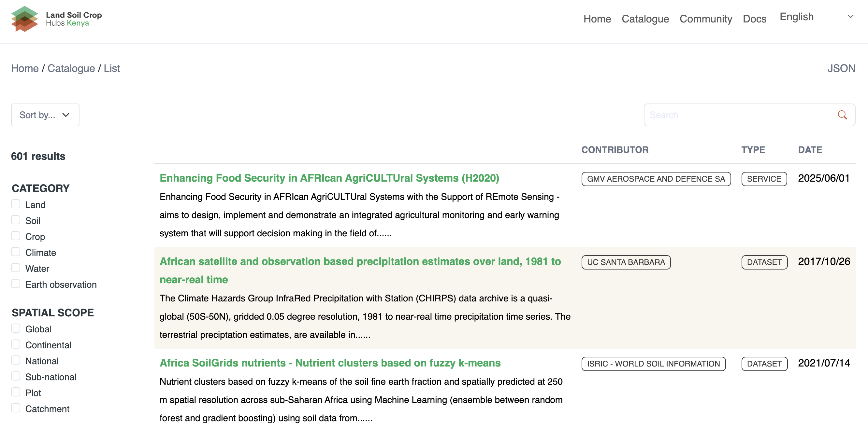Select the Global spatial scope checkbox
868x429 pixels.
[x=16, y=328]
